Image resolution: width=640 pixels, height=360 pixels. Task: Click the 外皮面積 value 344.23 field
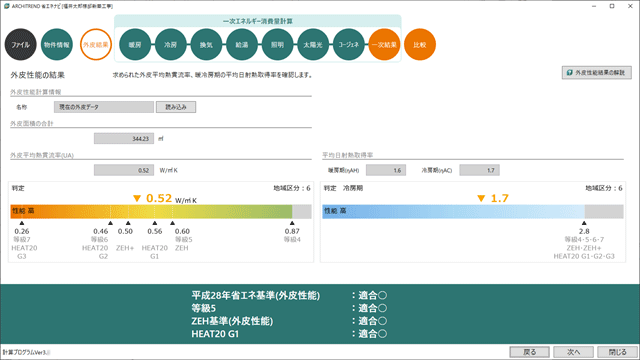tap(124, 139)
